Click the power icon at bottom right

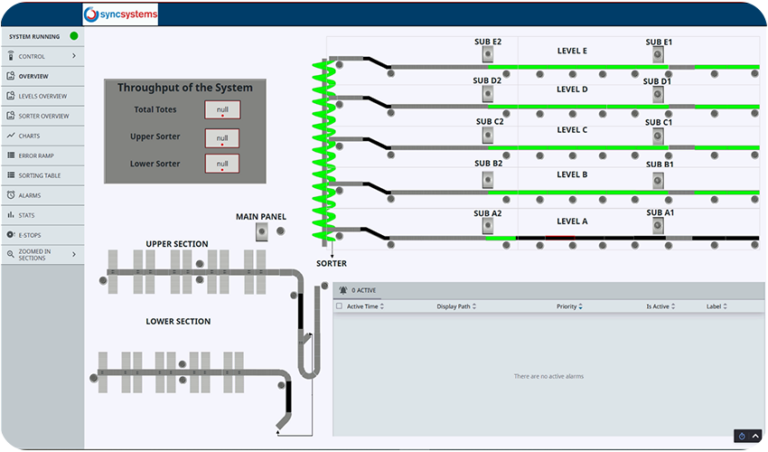[x=742, y=436]
